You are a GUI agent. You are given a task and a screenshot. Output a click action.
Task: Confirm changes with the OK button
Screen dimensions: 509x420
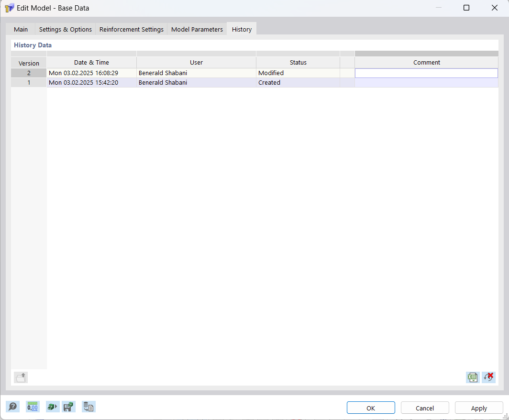click(371, 408)
